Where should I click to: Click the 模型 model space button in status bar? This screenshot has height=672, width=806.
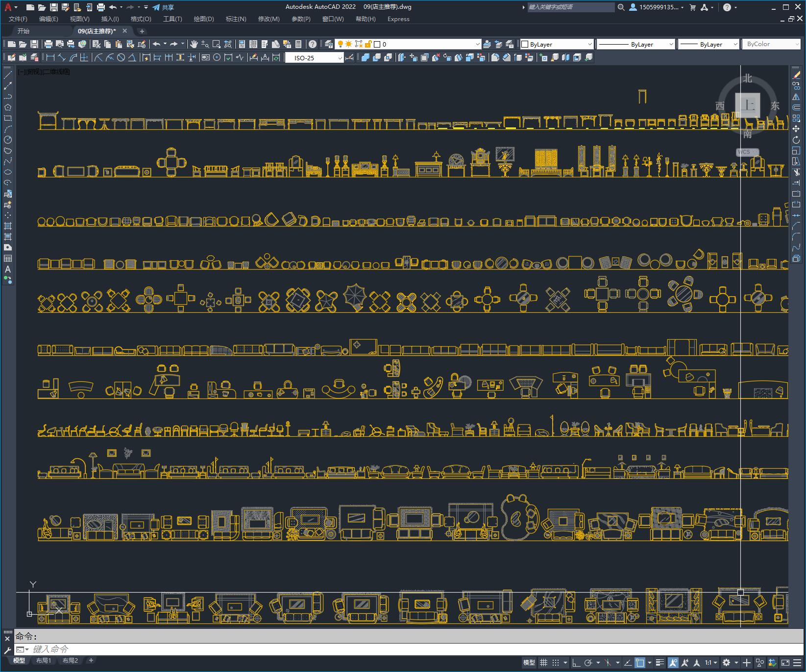click(529, 663)
